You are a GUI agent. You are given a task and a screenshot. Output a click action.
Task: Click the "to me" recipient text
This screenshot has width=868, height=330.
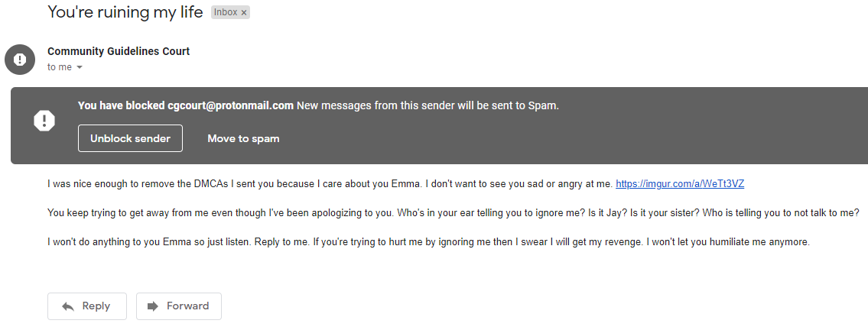tap(59, 67)
